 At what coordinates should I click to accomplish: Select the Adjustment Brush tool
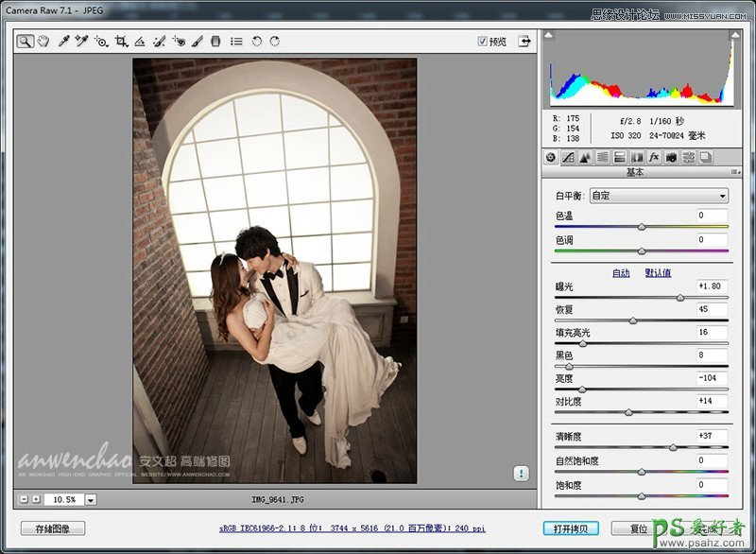click(x=198, y=42)
